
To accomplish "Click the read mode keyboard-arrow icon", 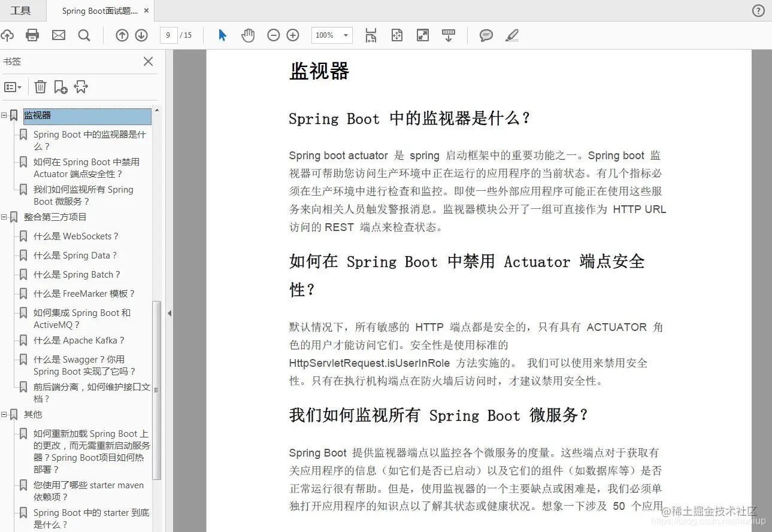I will click(x=449, y=35).
